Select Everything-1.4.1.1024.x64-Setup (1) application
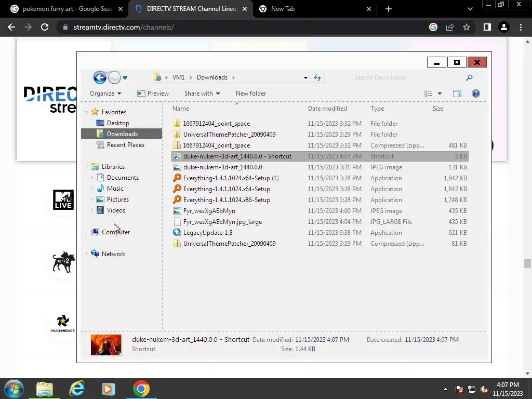This screenshot has width=532, height=399. tap(320, 178)
